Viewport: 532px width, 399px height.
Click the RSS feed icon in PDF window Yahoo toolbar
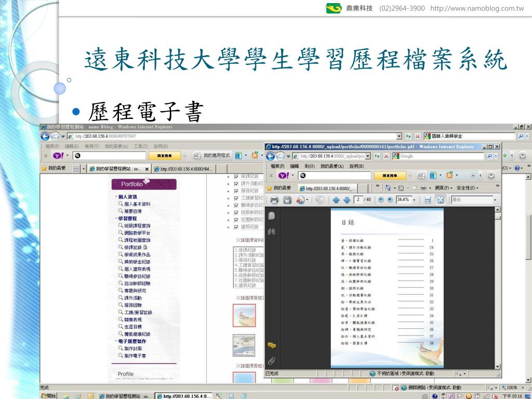(449, 176)
